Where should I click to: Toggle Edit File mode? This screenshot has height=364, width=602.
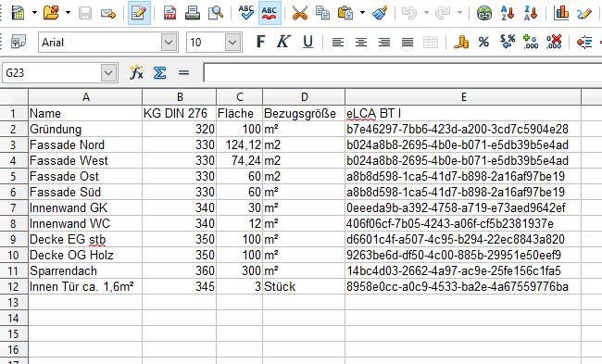coord(139,13)
